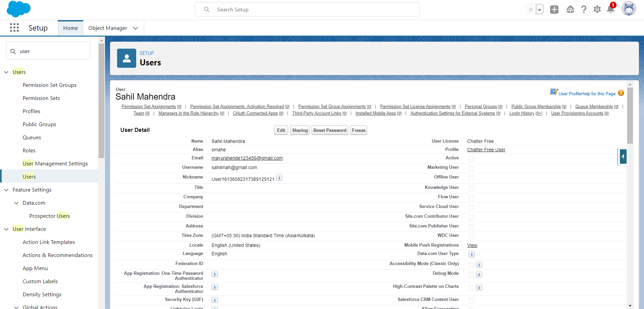Open the Global Actions plus icon

[554, 9]
